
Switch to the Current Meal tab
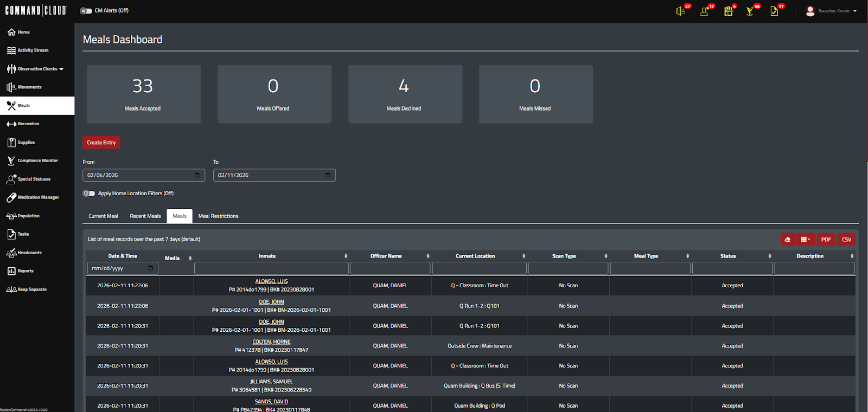pos(103,216)
